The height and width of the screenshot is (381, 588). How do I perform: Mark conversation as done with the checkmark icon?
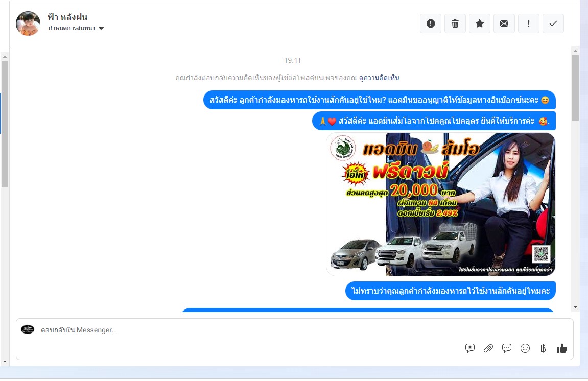tap(553, 23)
